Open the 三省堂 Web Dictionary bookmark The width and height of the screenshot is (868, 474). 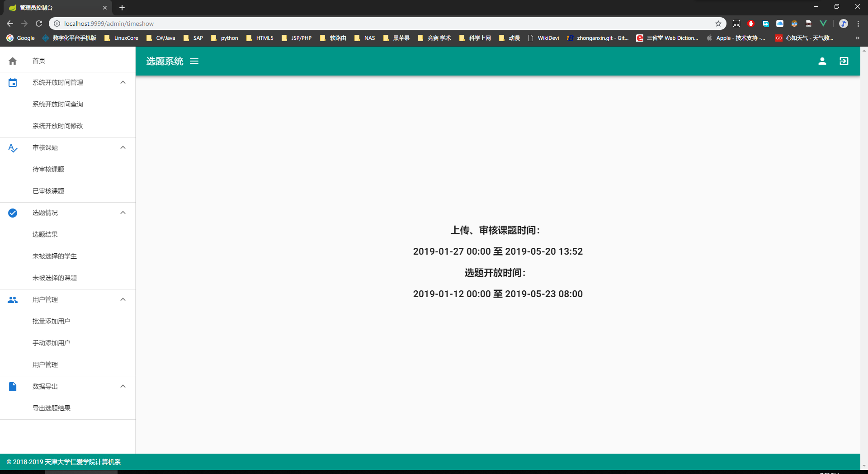pos(667,38)
